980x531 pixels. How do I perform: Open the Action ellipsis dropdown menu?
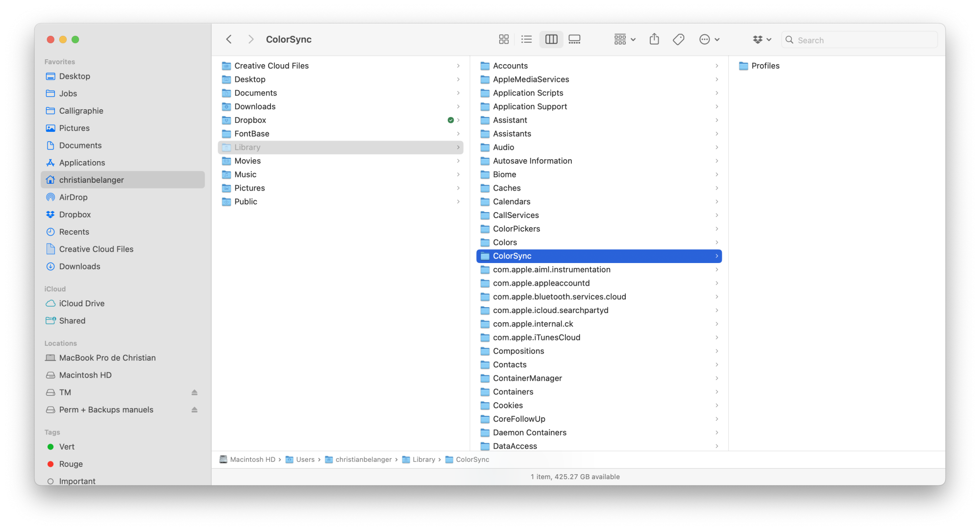tap(709, 39)
